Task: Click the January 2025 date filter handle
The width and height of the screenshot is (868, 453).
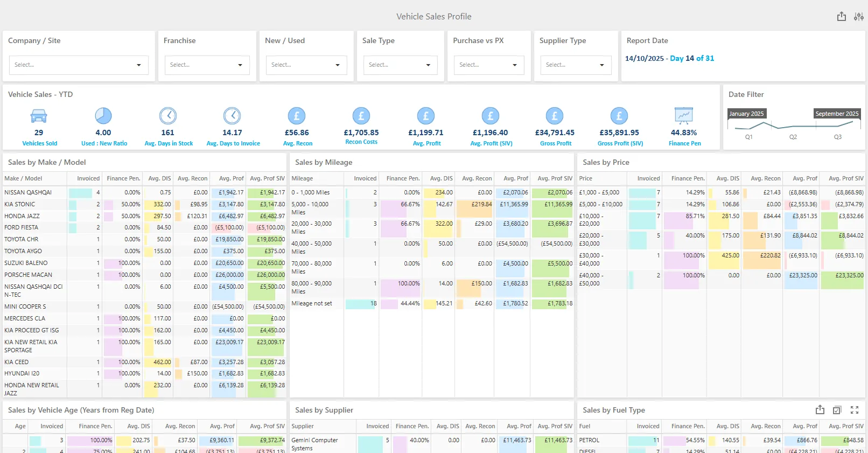Action: point(746,114)
